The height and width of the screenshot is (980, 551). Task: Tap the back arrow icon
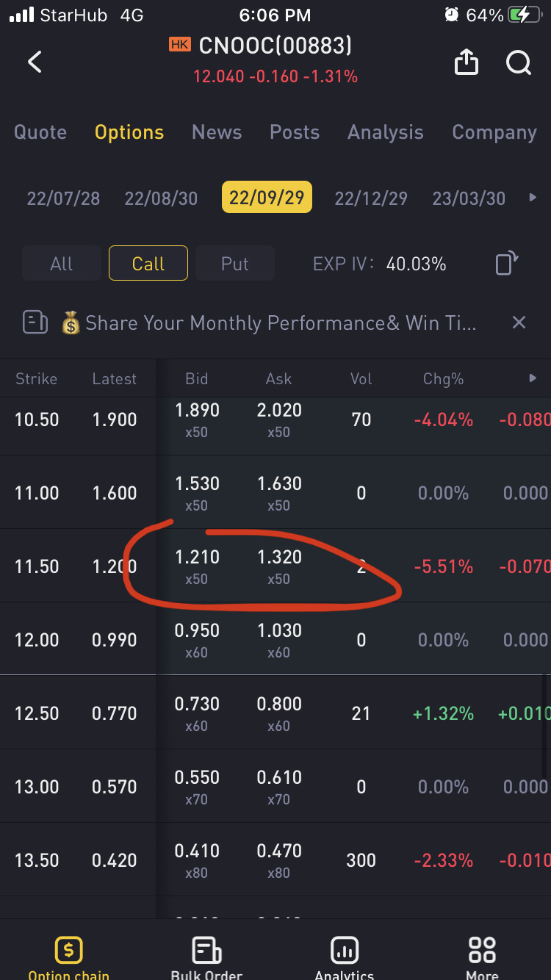click(x=35, y=62)
